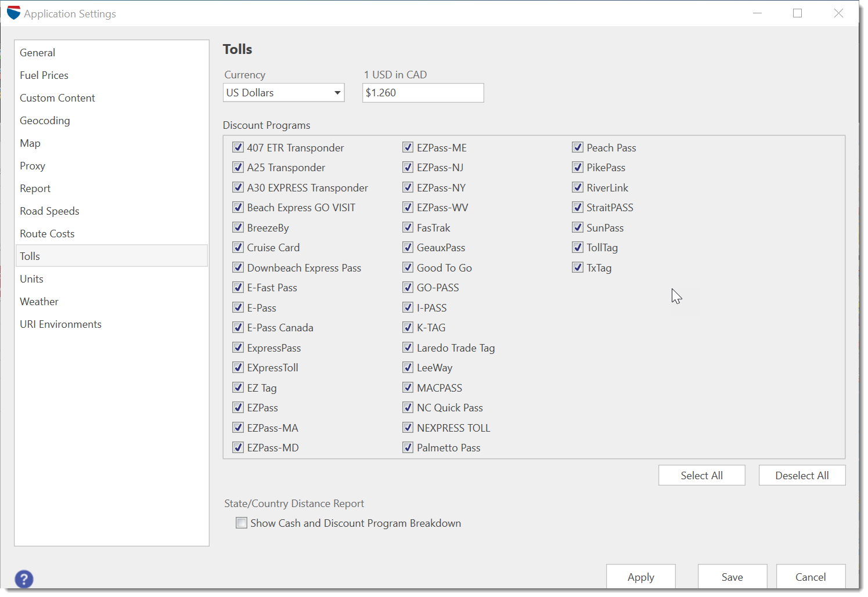Toggle MACPASS checkbox
This screenshot has width=868, height=597.
point(408,388)
